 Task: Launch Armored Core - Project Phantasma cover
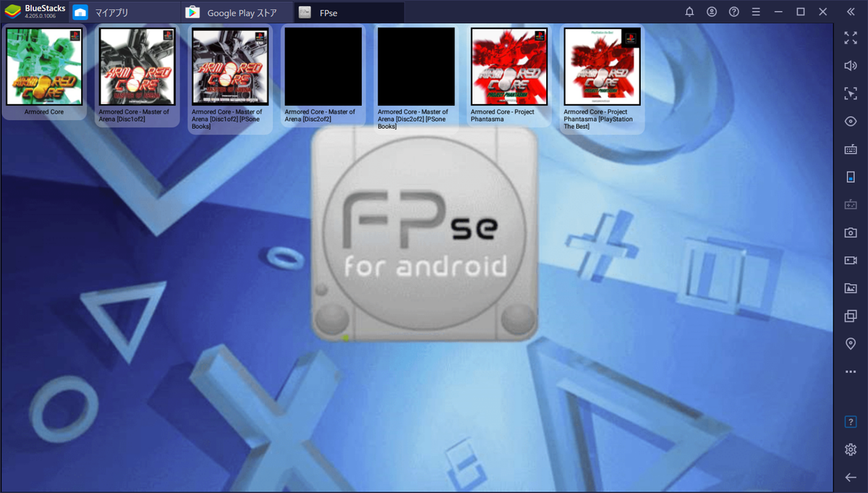point(509,67)
